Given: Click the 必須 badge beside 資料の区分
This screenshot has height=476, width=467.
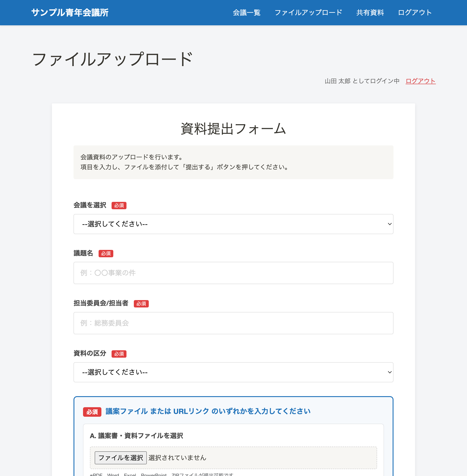Looking at the screenshot, I should 119,354.
